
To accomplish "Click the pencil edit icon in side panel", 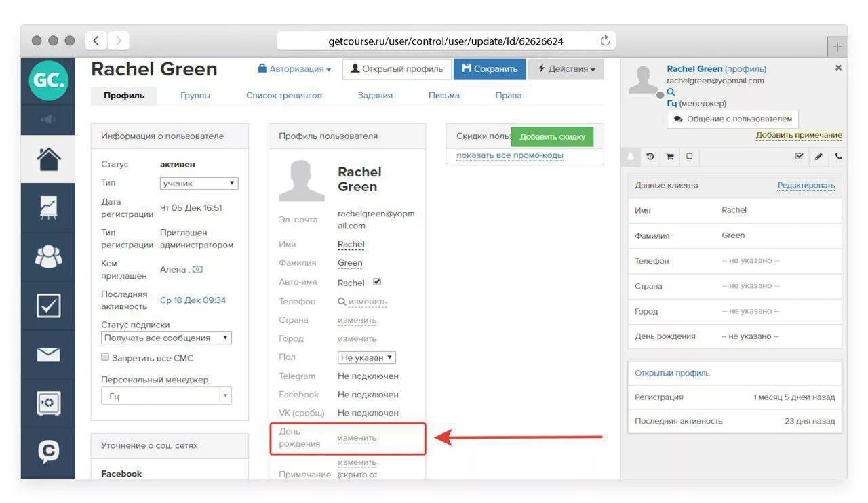I will point(818,156).
